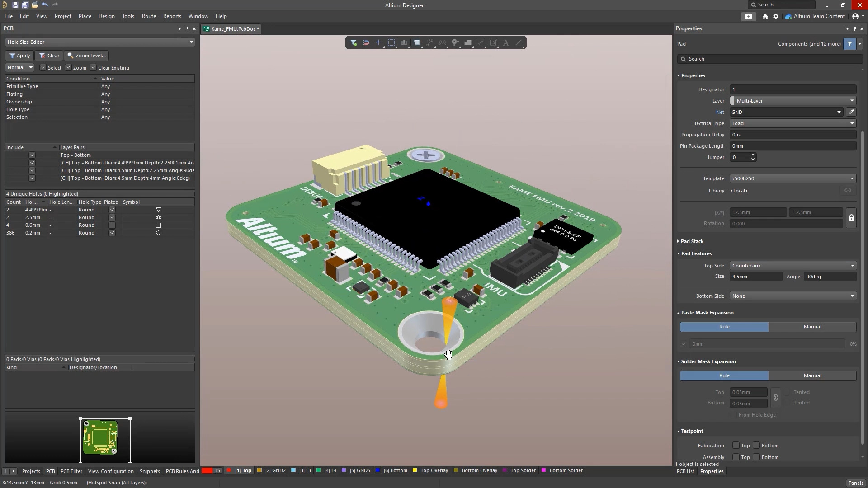Toggle the Zoom checkbox
Screen dimensions: 868x488
coord(68,68)
